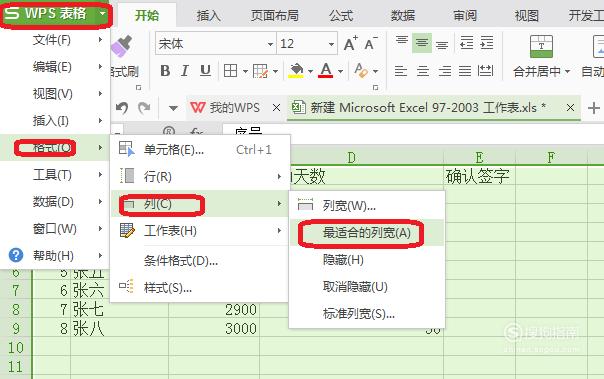Increase indent icon
Viewport: 604px width, 379px height.
click(487, 43)
